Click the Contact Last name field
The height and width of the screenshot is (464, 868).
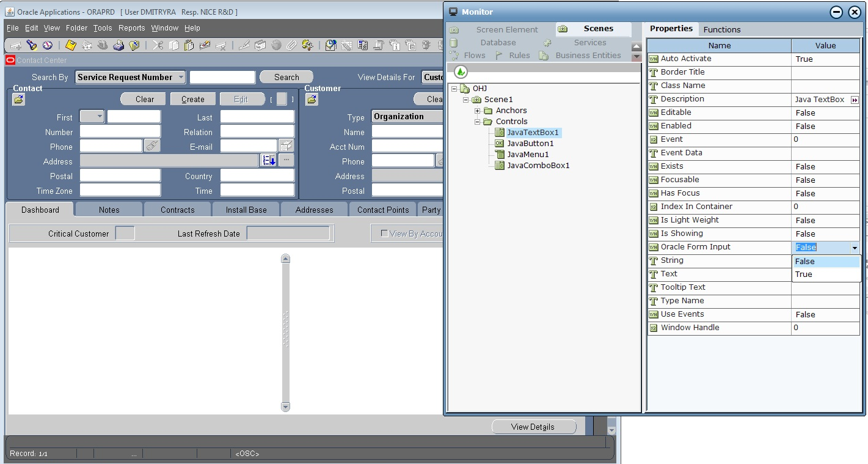(257, 117)
